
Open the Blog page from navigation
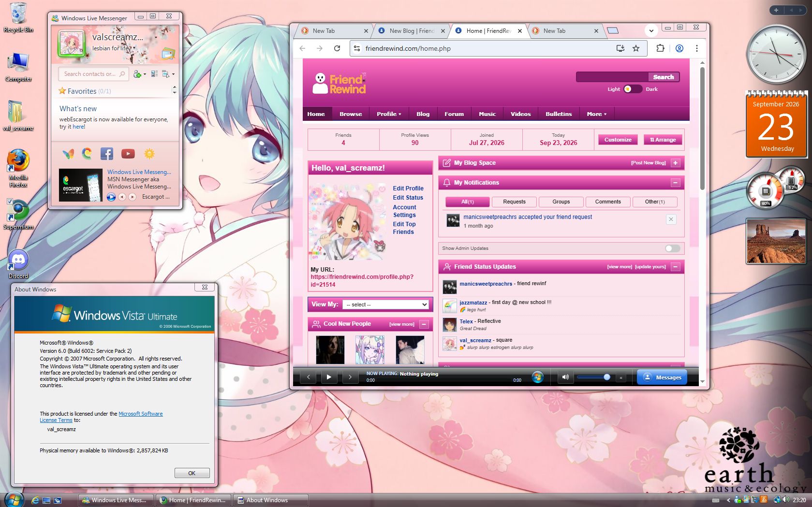[423, 114]
